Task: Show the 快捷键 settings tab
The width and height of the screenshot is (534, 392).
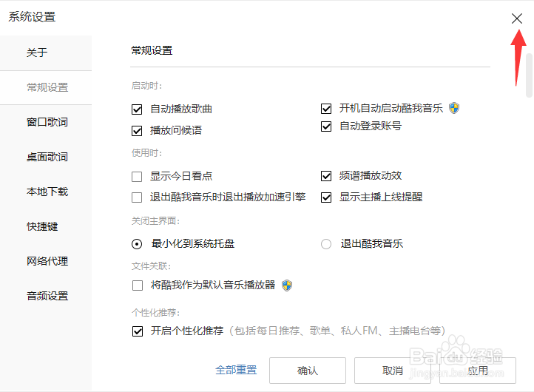Action: (x=46, y=226)
